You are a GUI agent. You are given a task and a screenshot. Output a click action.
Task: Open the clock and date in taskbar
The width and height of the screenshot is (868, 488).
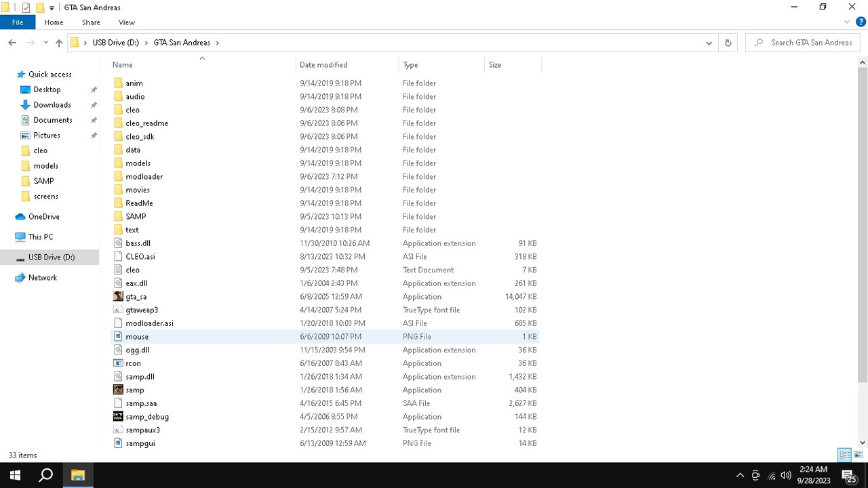point(813,475)
